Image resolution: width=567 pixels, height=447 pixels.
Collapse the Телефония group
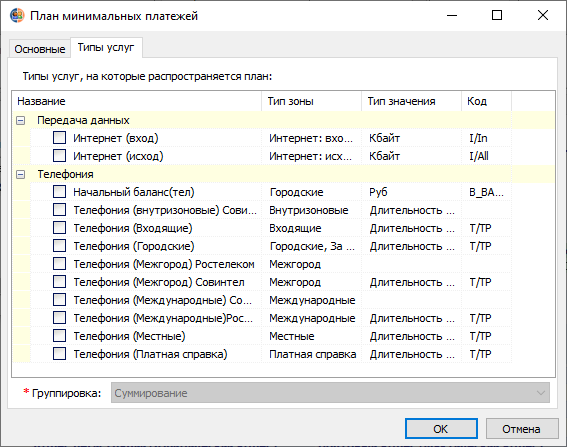coord(21,175)
